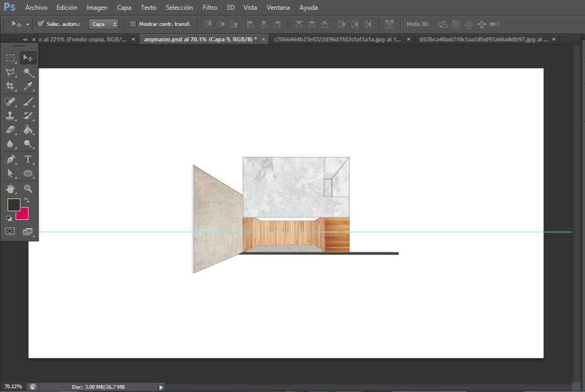Click the Photoshop Ps logo
Screen dimensions: 585x392
[x=9, y=7]
